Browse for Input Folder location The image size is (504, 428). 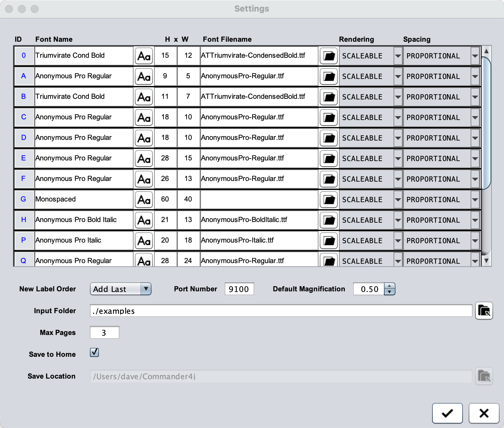click(484, 311)
